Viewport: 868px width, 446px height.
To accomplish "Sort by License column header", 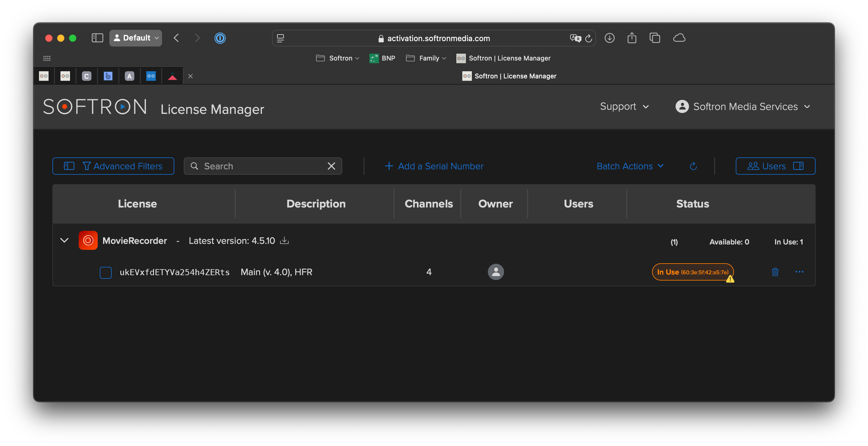I will click(x=137, y=203).
